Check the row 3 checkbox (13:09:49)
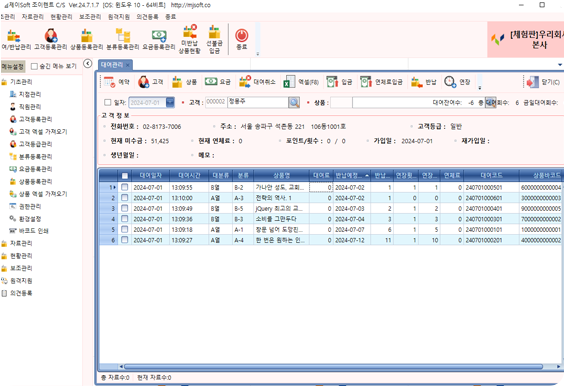 [125, 208]
